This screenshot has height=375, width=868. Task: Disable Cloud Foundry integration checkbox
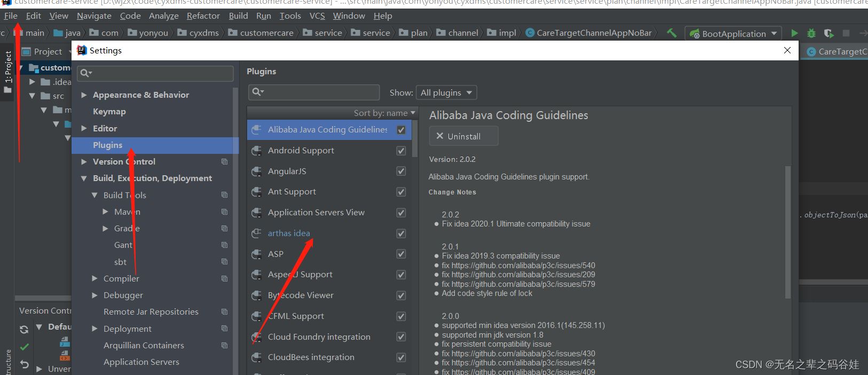[401, 337]
